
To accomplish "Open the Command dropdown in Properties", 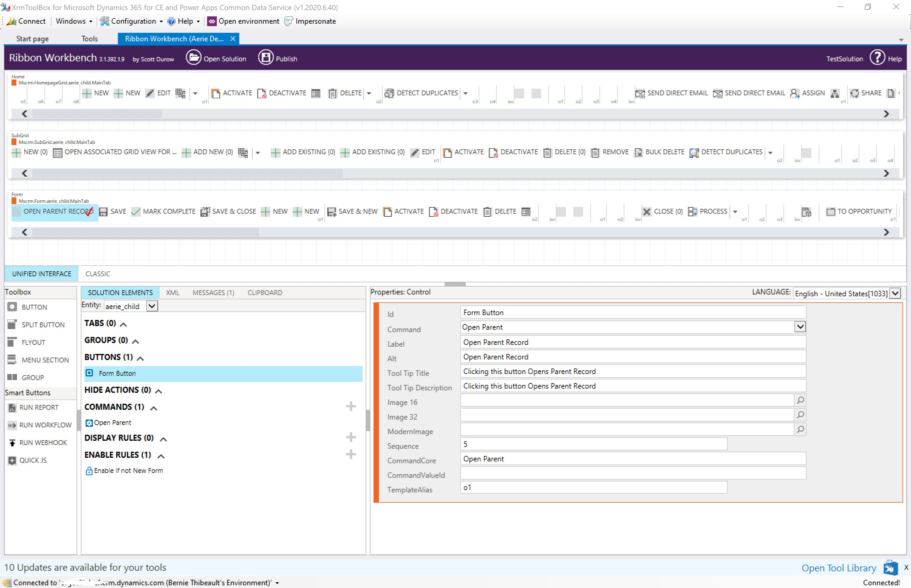I will (800, 327).
